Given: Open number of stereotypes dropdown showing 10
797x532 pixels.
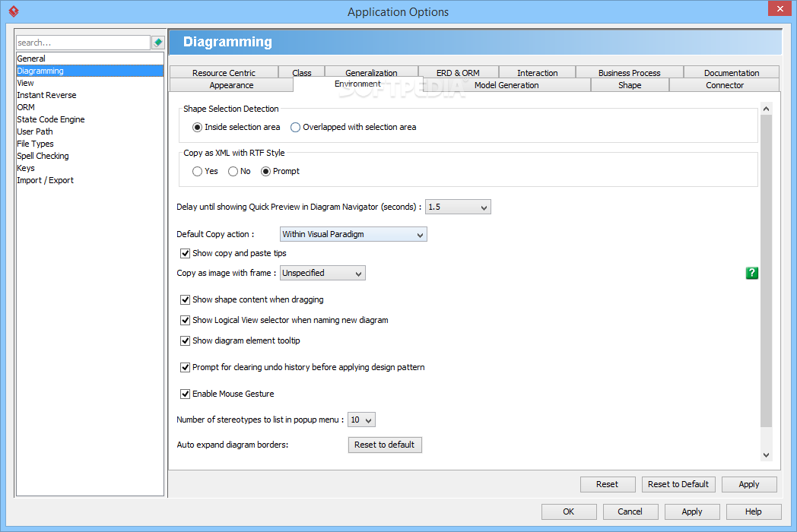Looking at the screenshot, I should [361, 420].
